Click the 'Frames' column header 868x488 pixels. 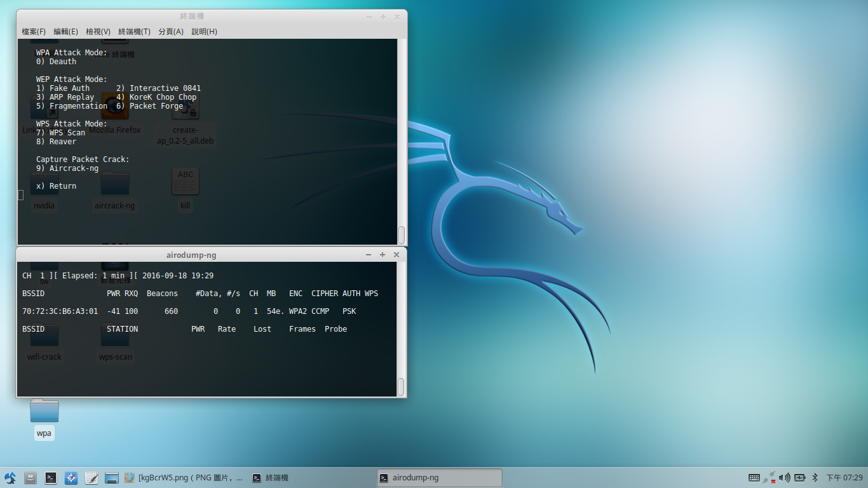(302, 329)
